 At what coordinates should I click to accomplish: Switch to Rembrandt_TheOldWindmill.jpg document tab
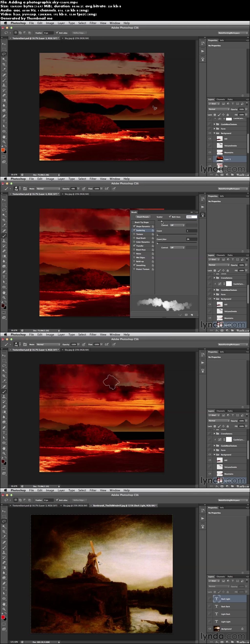pos(124,506)
